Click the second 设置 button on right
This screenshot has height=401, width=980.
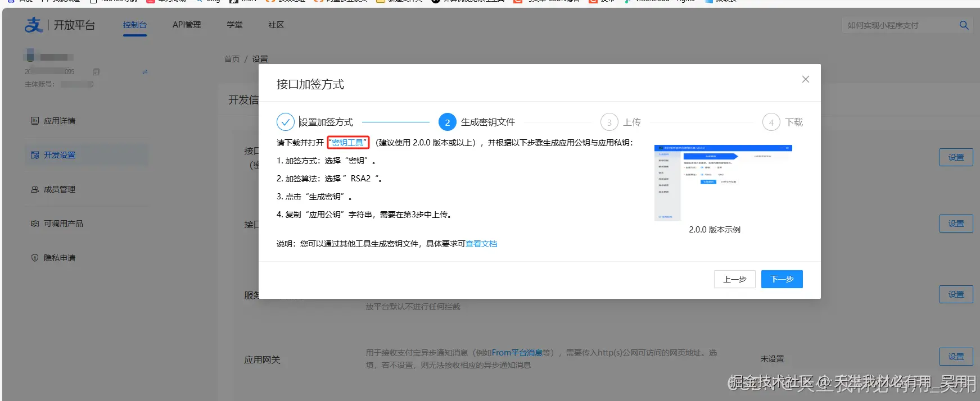(956, 224)
